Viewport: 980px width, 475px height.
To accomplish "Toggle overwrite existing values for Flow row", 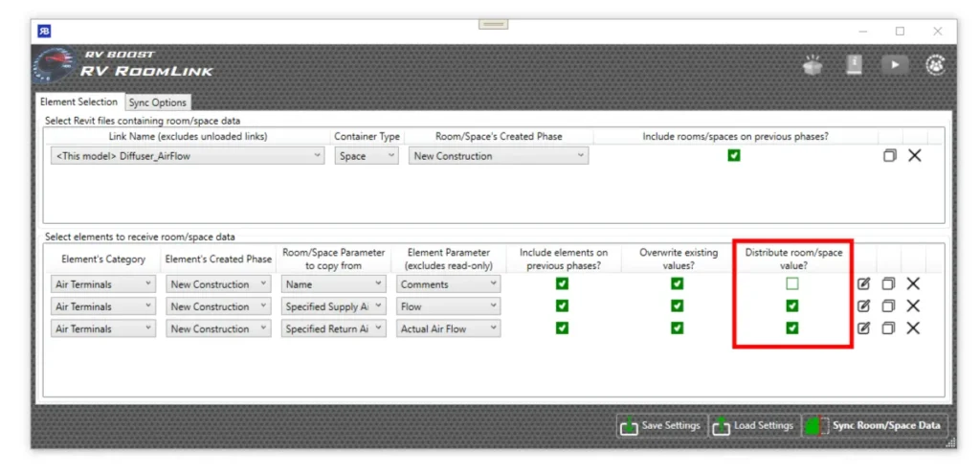I will pos(678,306).
